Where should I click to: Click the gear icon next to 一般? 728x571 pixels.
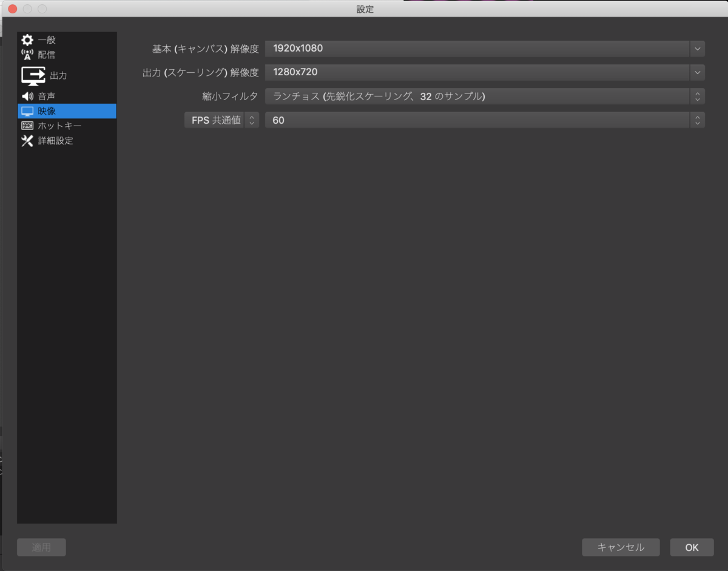click(28, 39)
